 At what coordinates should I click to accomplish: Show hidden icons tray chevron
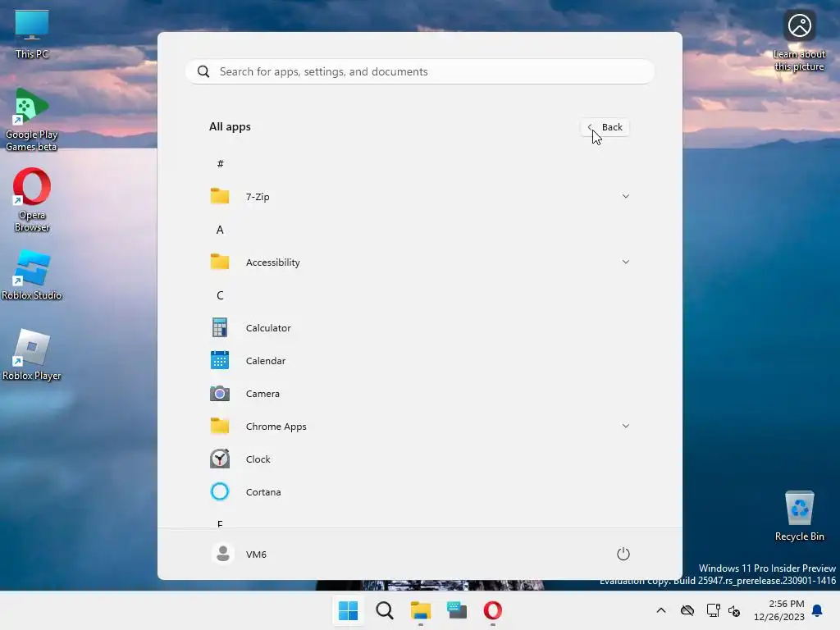pos(661,610)
